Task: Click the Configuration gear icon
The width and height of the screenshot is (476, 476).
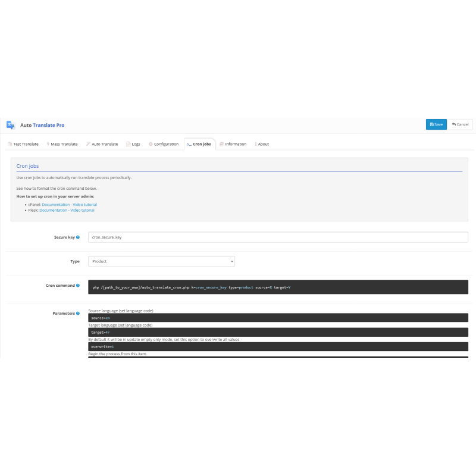Action: (x=150, y=143)
